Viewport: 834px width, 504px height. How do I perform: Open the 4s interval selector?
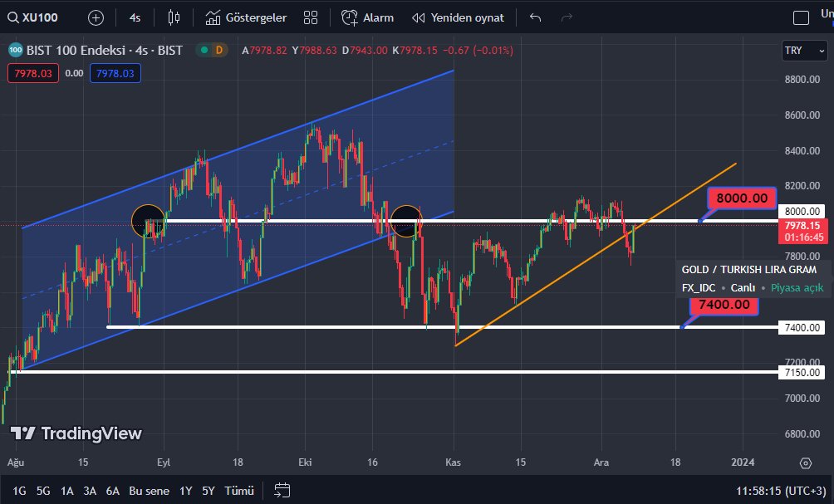point(135,17)
